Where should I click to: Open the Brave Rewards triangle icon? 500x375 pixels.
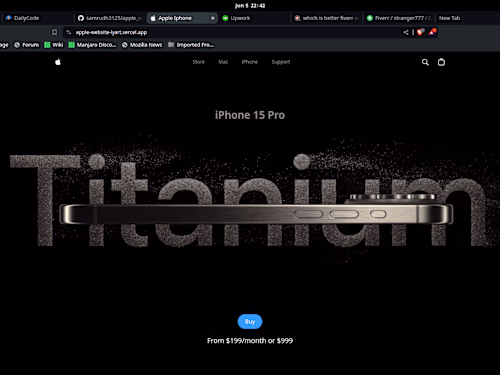(x=432, y=32)
